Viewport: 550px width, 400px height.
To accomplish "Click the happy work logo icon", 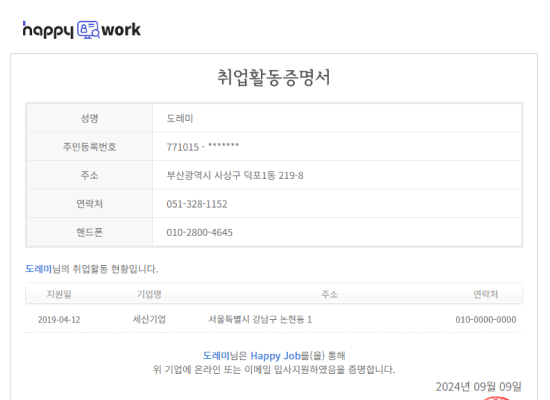I will coord(88,30).
